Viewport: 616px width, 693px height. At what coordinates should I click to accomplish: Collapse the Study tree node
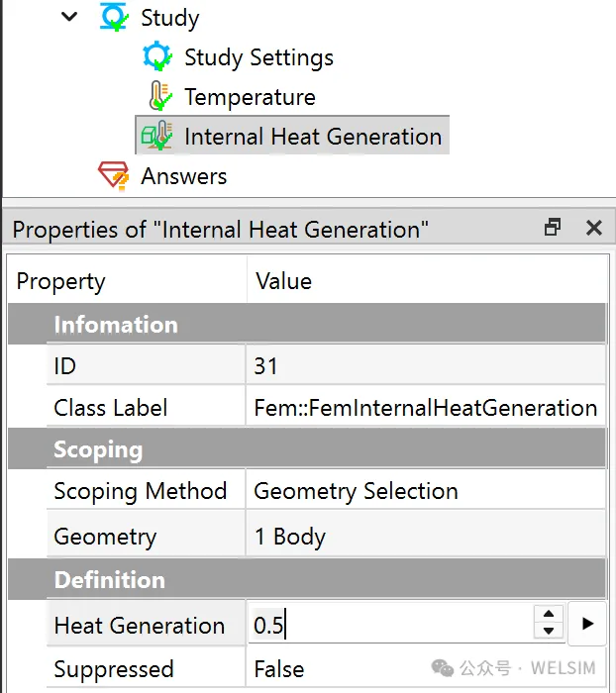point(69,17)
